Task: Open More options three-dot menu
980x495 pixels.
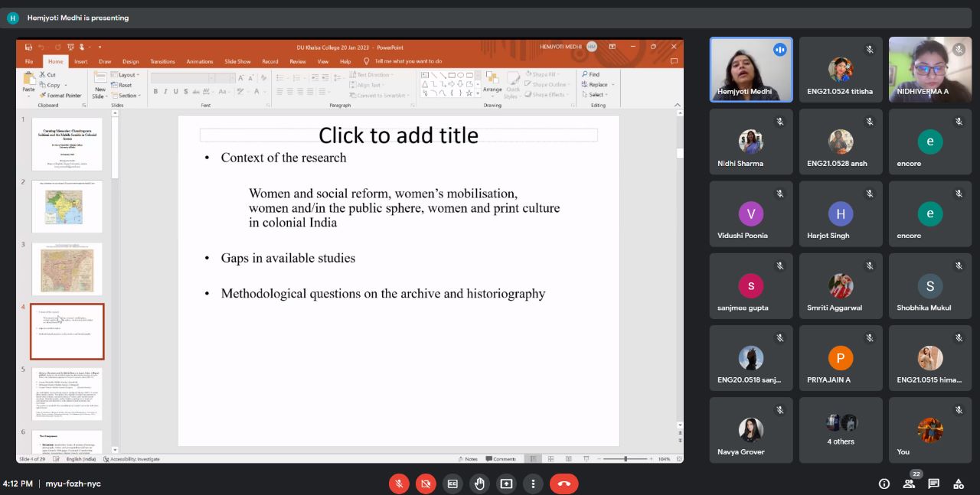Action: [533, 484]
